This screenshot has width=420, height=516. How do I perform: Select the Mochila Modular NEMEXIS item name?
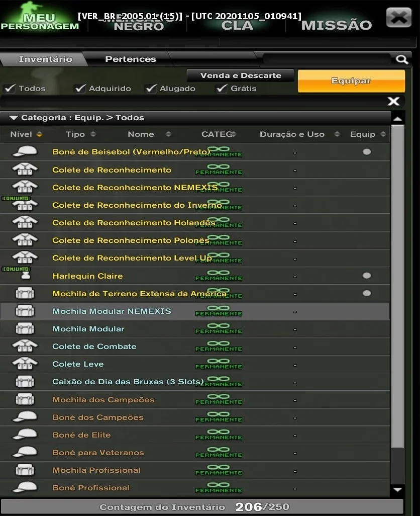(112, 311)
